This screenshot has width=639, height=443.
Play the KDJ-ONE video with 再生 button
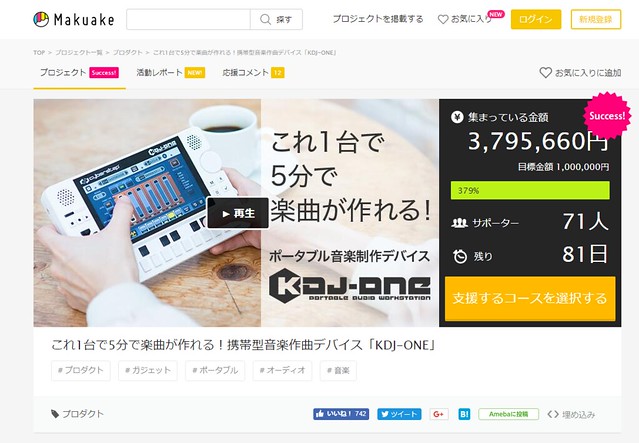[x=238, y=213]
